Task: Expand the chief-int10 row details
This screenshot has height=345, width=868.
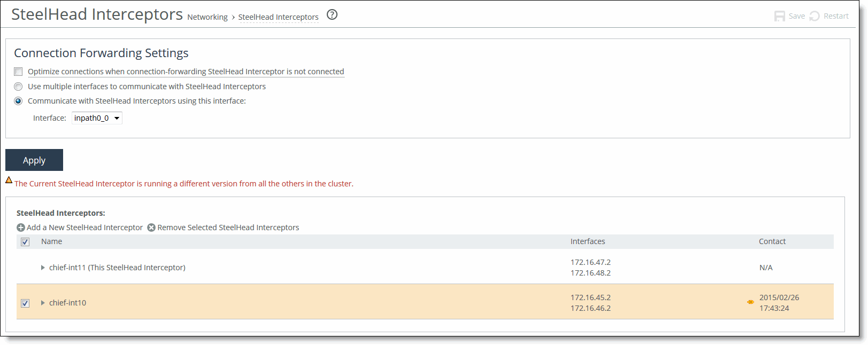Action: 43,303
